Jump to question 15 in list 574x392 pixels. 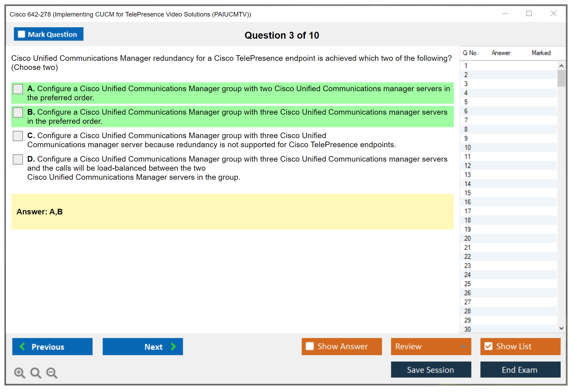[x=467, y=193]
